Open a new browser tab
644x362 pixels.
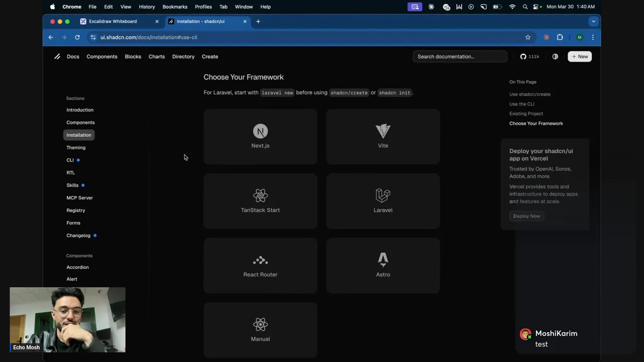pos(258,21)
